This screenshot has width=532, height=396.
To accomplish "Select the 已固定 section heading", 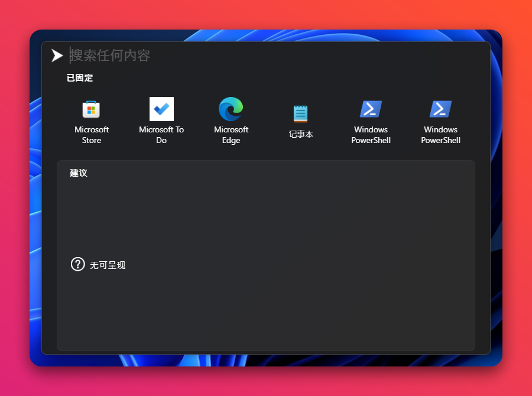I will [80, 78].
